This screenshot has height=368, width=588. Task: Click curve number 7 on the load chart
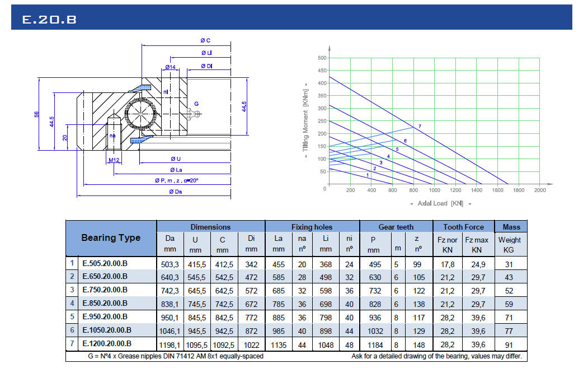point(419,126)
